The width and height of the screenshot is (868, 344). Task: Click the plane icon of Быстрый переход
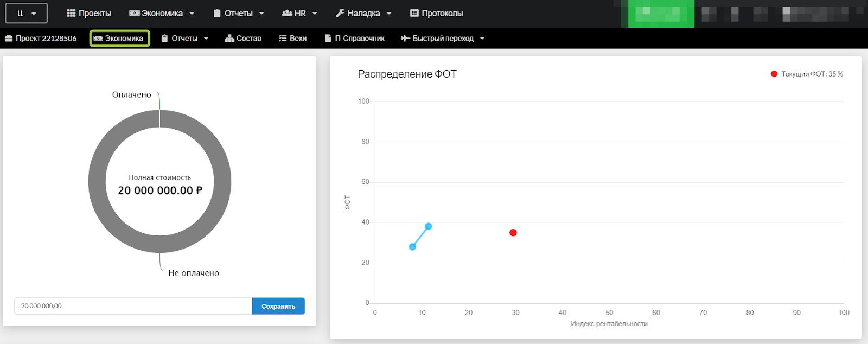coord(405,39)
